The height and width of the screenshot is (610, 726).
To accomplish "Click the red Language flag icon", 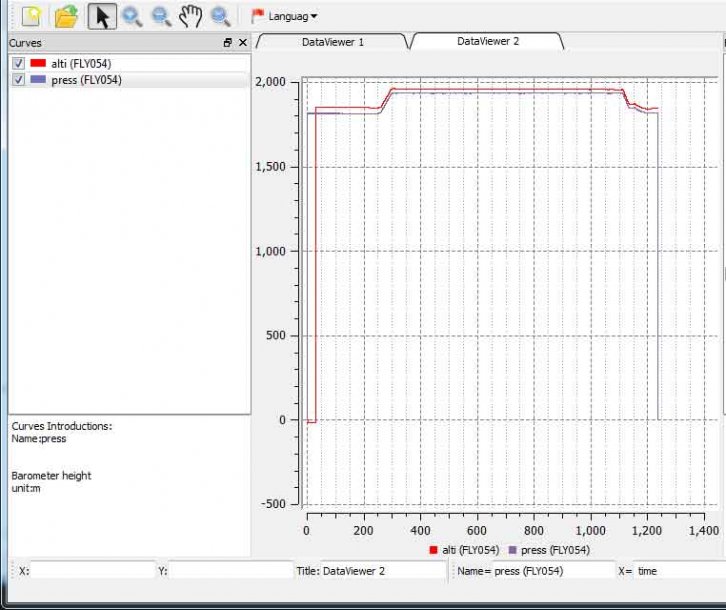I will point(258,16).
